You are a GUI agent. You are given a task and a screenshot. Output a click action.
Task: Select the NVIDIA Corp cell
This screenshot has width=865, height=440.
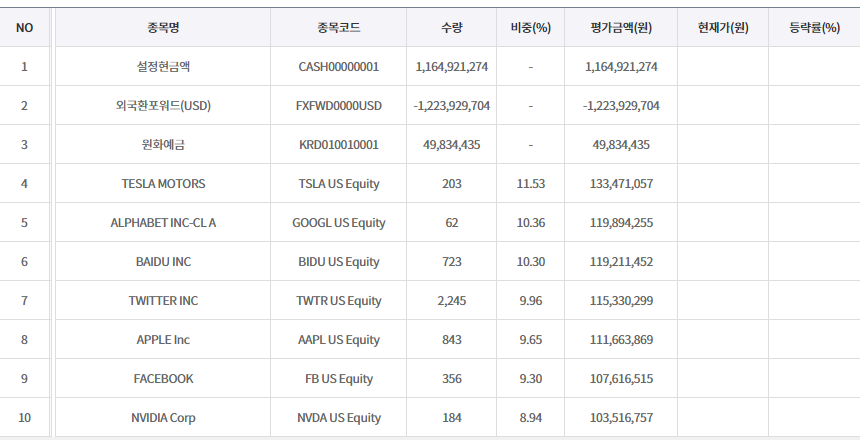(163, 418)
